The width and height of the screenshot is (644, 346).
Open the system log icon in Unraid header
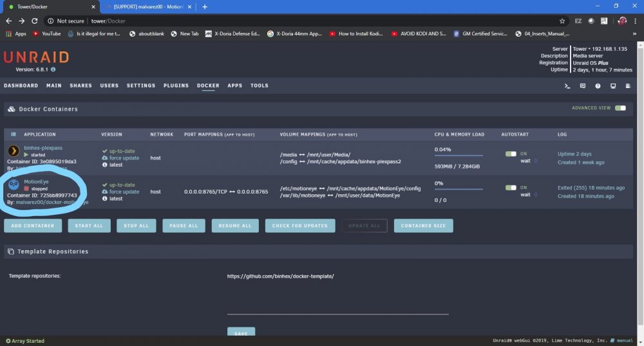click(x=628, y=86)
